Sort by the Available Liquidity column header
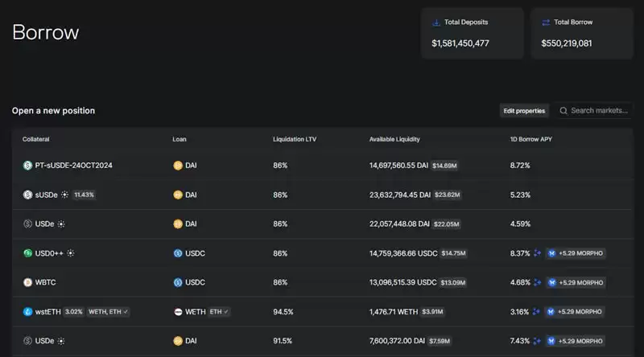644x357 pixels. tap(394, 139)
